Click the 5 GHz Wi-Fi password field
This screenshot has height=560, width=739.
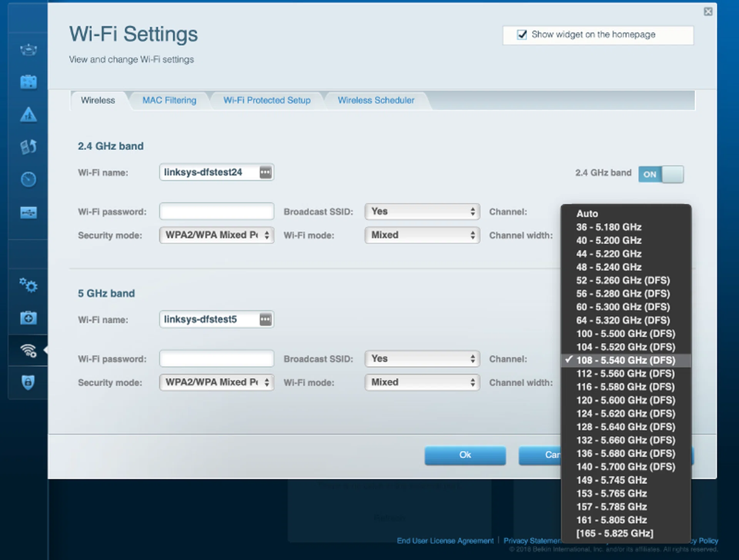(x=216, y=359)
